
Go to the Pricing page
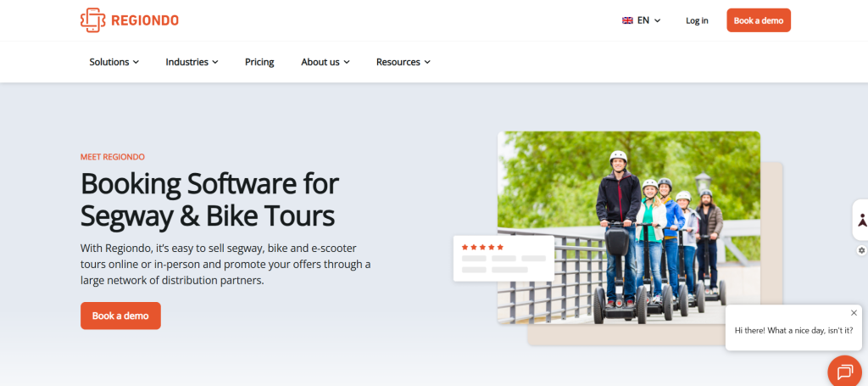[259, 62]
